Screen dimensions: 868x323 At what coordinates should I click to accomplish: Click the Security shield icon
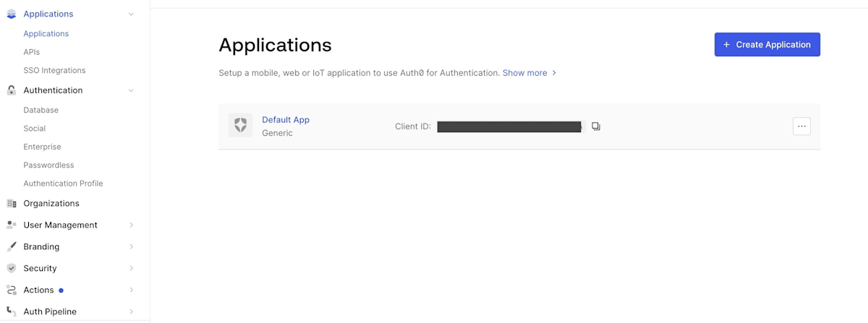[11, 268]
